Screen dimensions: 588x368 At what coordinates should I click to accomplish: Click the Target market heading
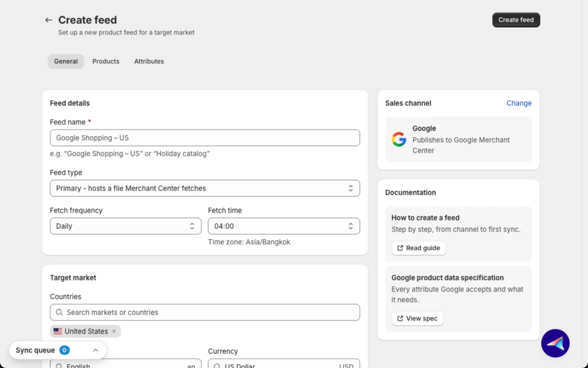click(x=73, y=278)
